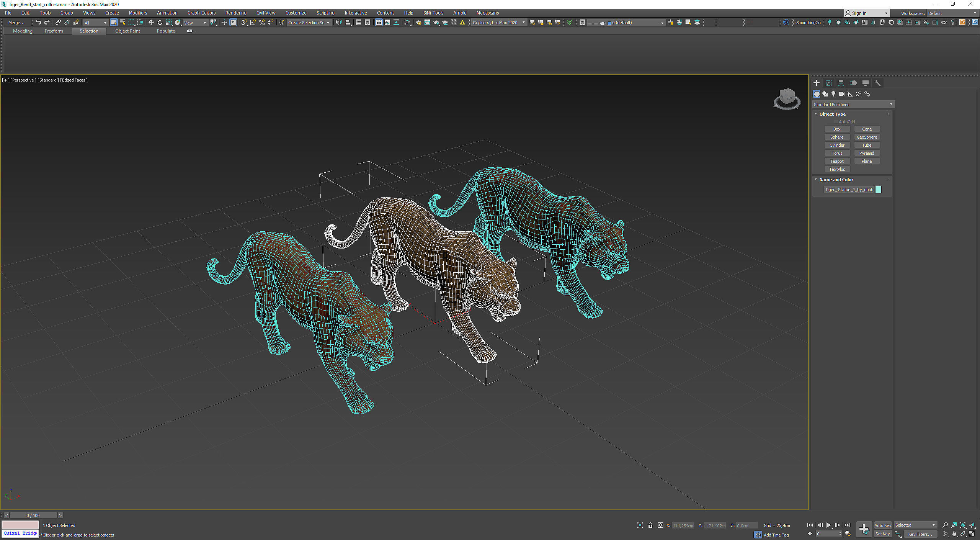Screen dimensions: 980x540
Task: Click the Undo arrow icon
Action: pos(38,23)
